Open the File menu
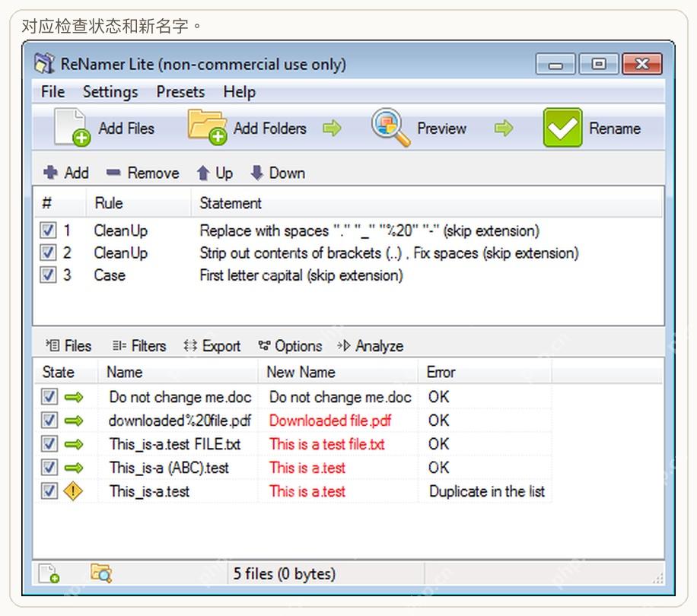This screenshot has height=616, width=697. (53, 92)
